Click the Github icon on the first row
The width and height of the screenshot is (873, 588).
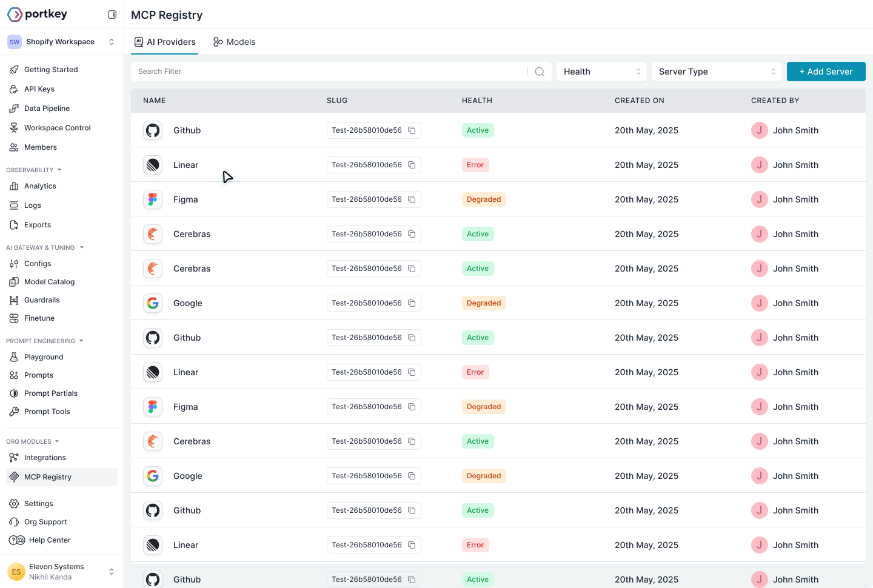pyautogui.click(x=153, y=130)
